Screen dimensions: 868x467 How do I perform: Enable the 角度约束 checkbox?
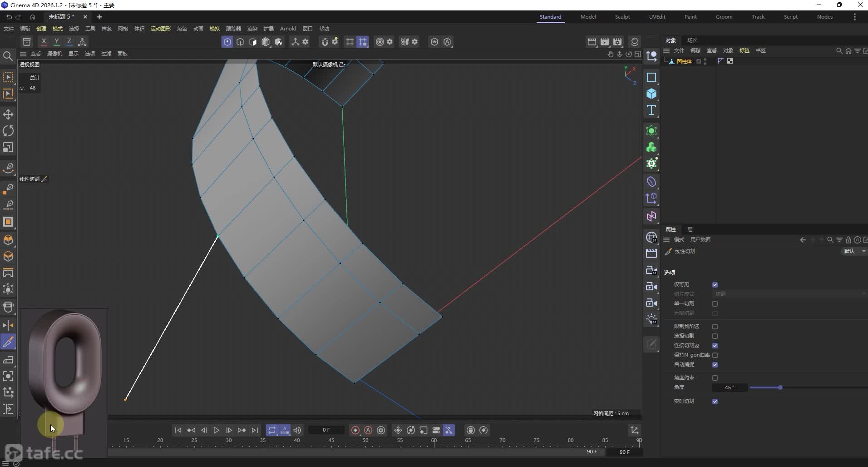tap(715, 378)
